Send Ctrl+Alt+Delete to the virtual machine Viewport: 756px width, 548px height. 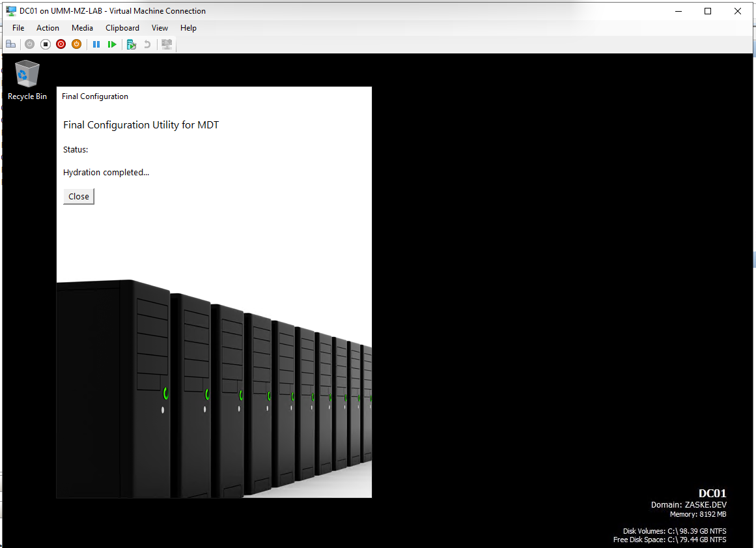[x=10, y=44]
